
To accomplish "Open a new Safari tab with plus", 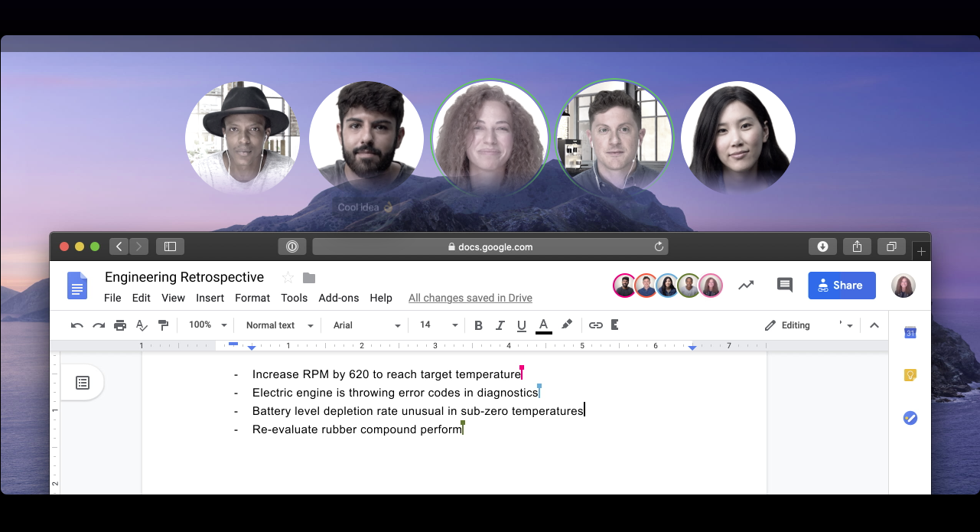I will [x=921, y=251].
